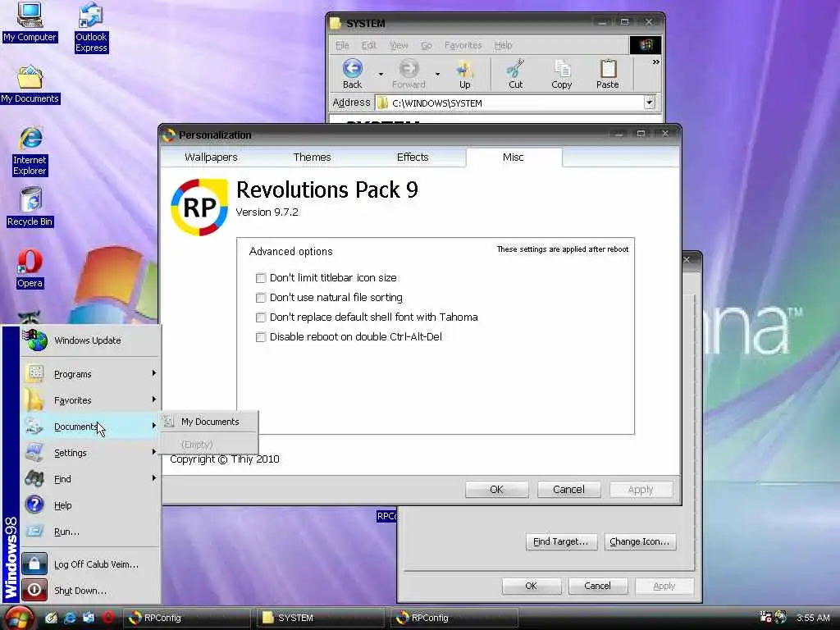Click Apply in Personalization dialog
The height and width of the screenshot is (630, 840).
640,489
